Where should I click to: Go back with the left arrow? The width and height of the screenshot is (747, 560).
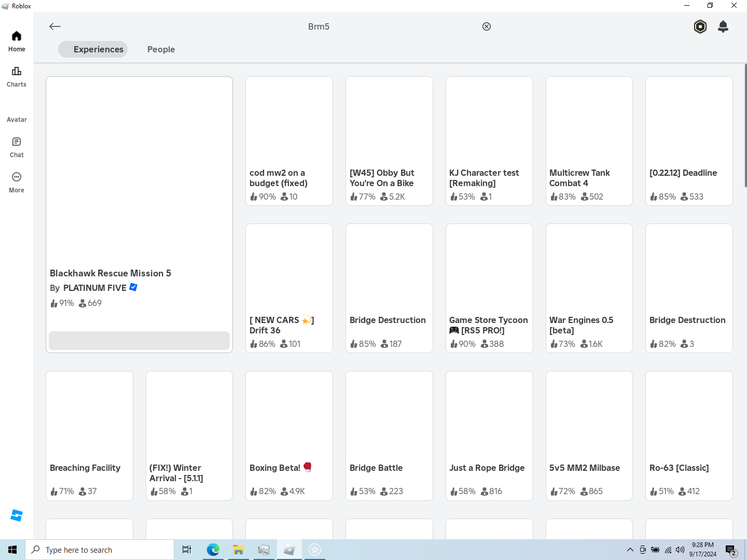point(55,26)
